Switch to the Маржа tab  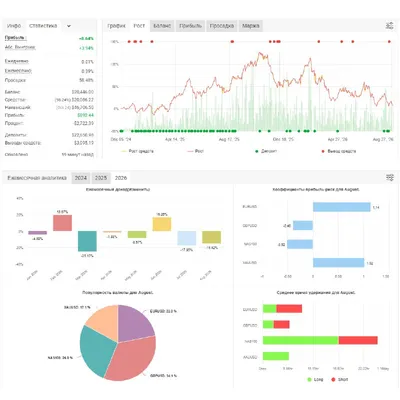[x=251, y=26]
